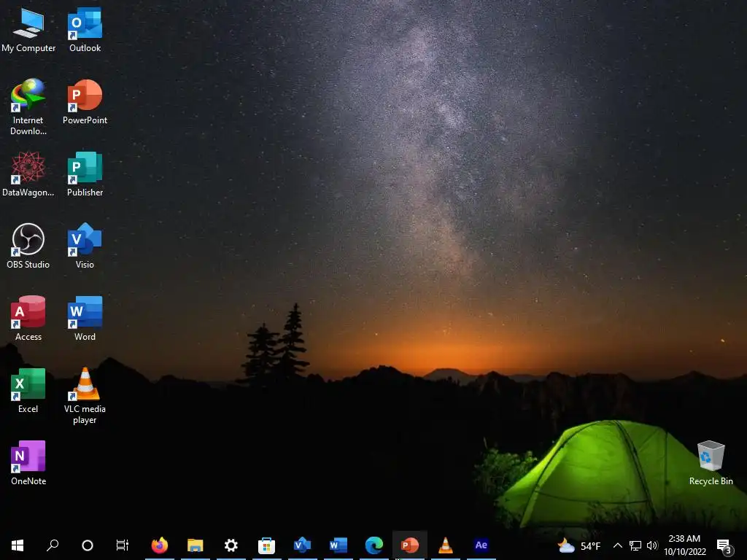Open Microsoft Store from taskbar

tap(267, 545)
